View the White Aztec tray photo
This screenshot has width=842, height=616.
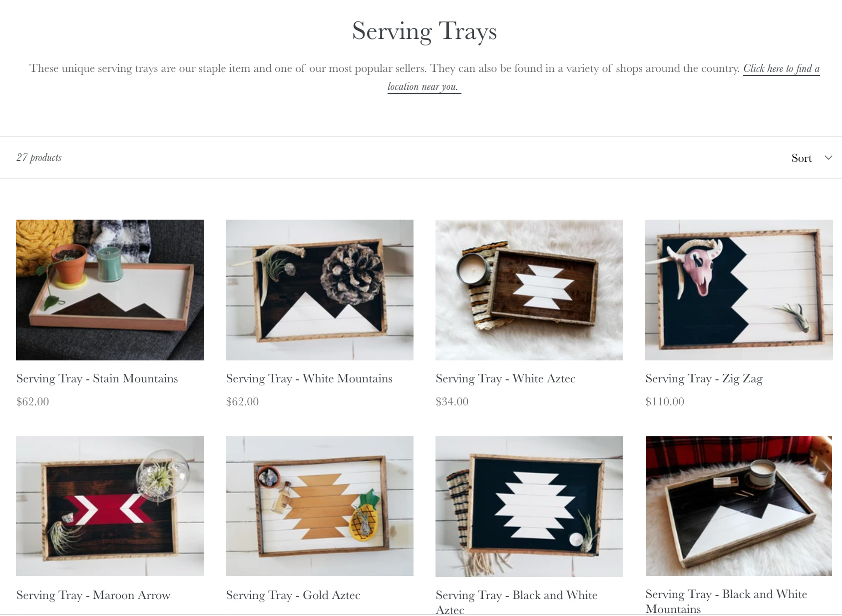529,290
